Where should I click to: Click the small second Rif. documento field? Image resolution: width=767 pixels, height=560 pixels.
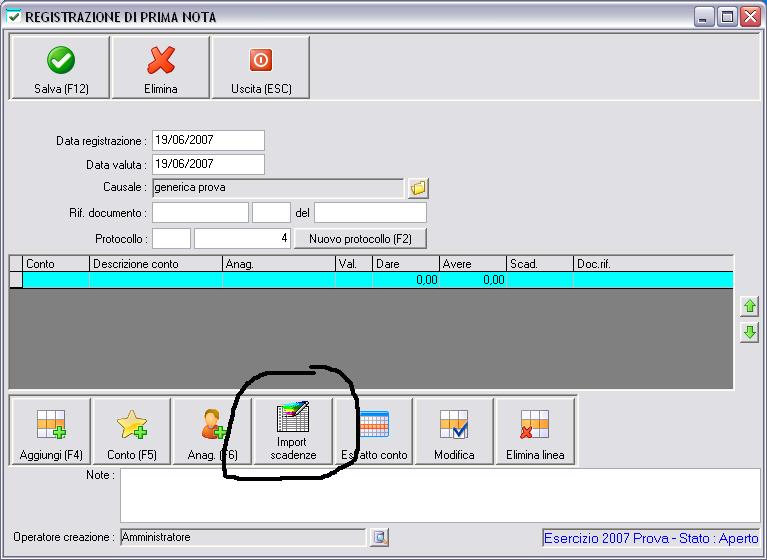click(271, 213)
